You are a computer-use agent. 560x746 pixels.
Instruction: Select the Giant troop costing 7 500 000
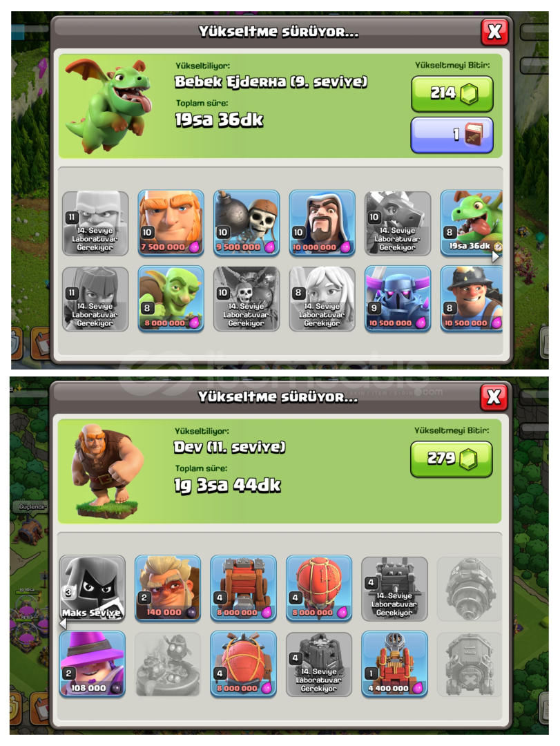(x=171, y=224)
